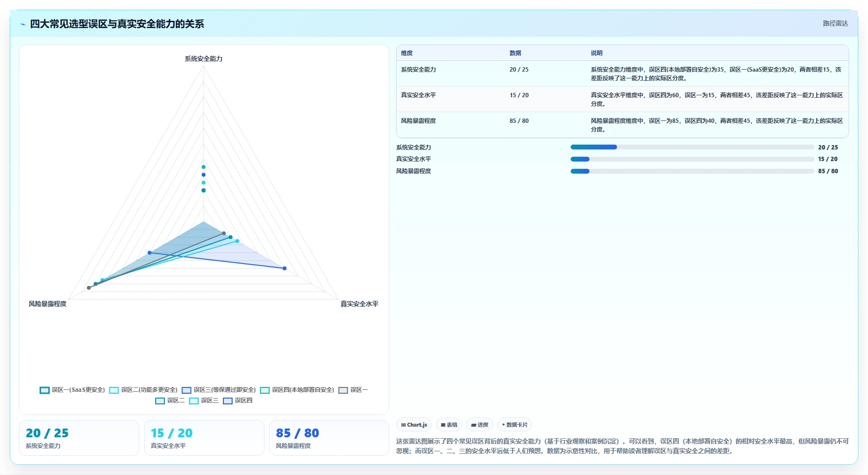Click the summary paragraph starting 这张雷达图展示了
Viewport: 868px width, 475px height.
(622, 446)
